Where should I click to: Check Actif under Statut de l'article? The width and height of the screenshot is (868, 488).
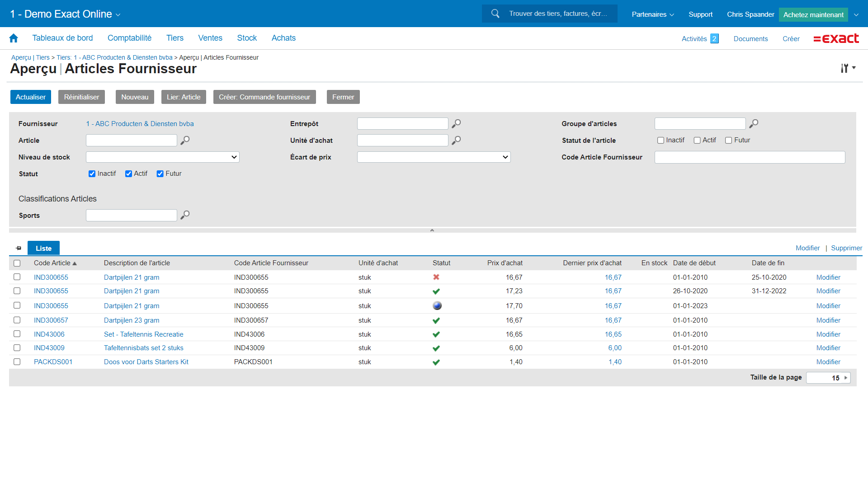click(697, 141)
